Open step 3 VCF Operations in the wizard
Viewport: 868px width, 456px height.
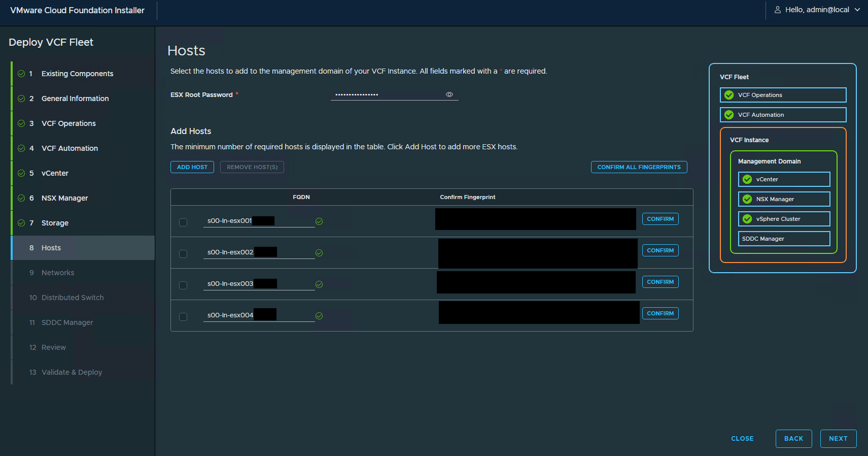[x=83, y=123]
